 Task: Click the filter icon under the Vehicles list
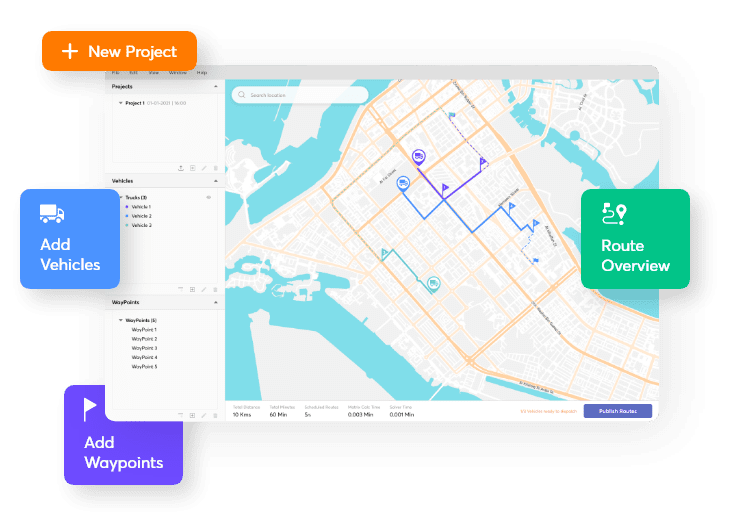(x=181, y=289)
